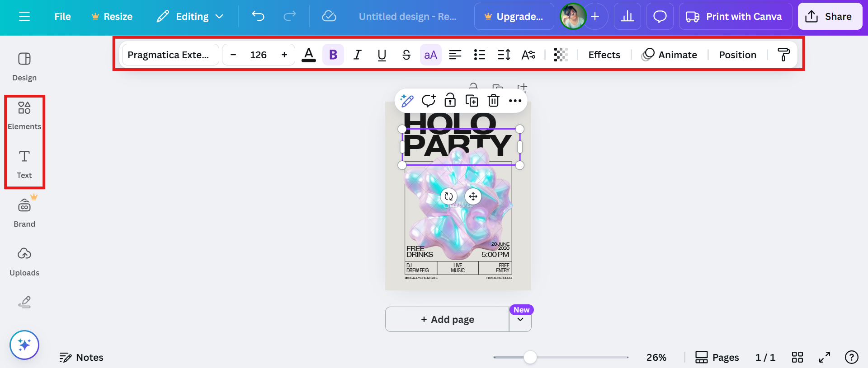
Task: Open the 26% zoom level menu
Action: (656, 357)
